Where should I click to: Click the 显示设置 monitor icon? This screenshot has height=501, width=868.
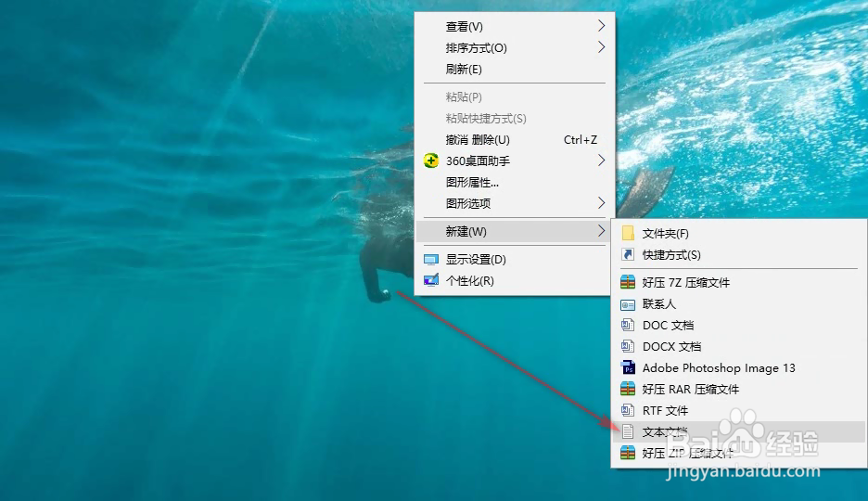(x=431, y=260)
